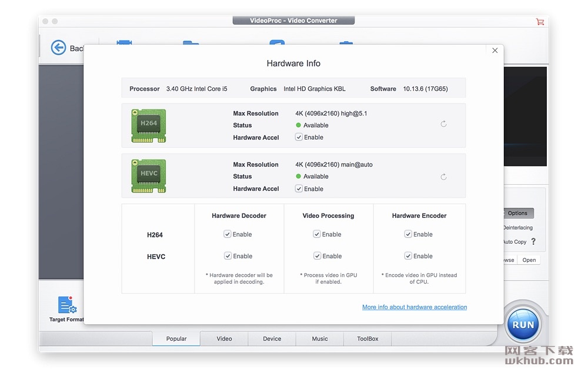Click the HEVC chip icon

[x=149, y=176]
